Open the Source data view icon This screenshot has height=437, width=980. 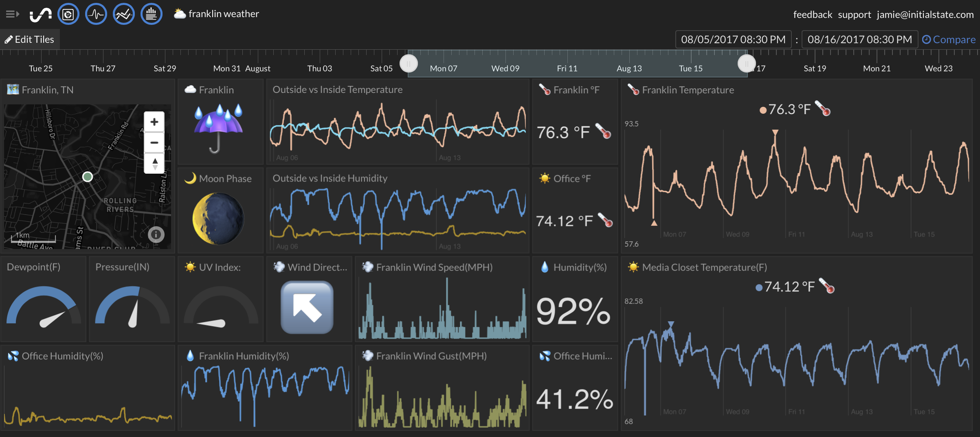(x=151, y=15)
